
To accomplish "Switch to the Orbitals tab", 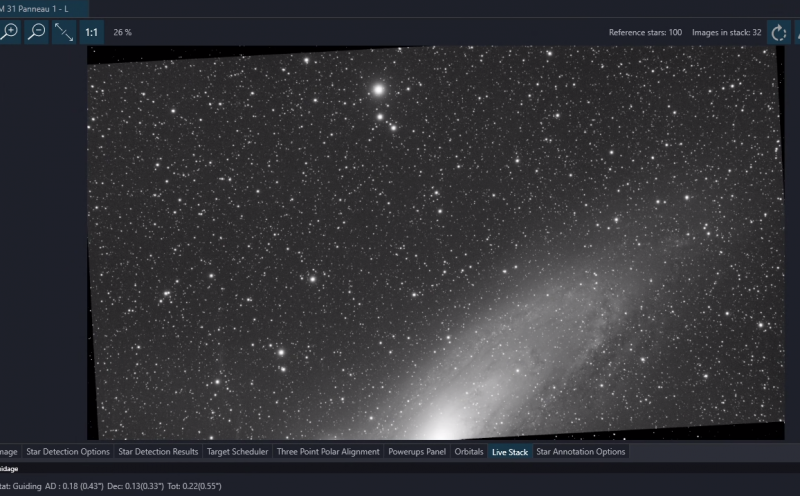I will [x=469, y=452].
